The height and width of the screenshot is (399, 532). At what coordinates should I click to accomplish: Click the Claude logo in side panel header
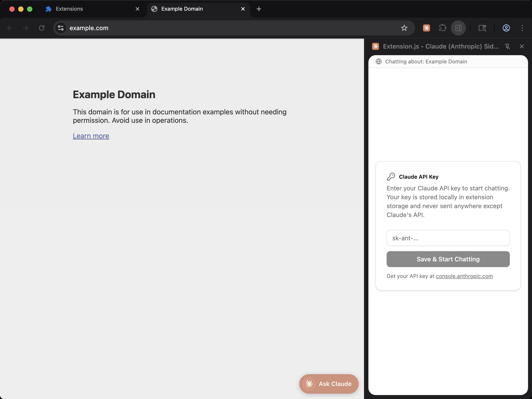(376, 46)
